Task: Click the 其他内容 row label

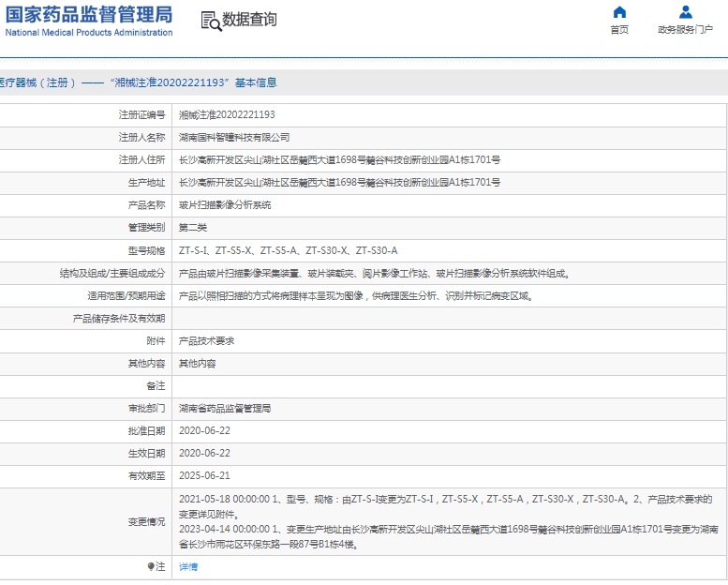Action: (x=147, y=364)
